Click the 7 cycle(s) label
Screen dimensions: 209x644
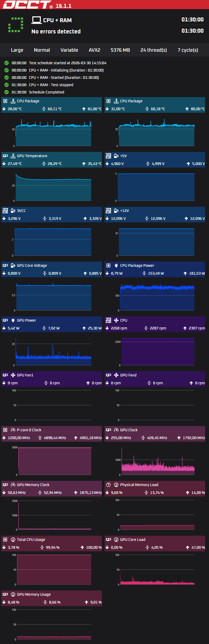pos(188,50)
